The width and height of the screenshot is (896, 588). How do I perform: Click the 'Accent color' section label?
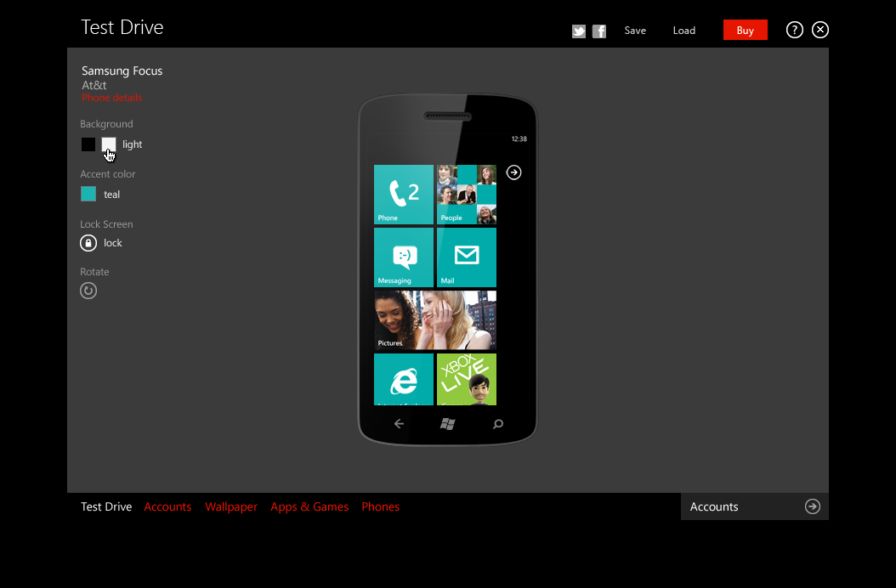click(107, 173)
